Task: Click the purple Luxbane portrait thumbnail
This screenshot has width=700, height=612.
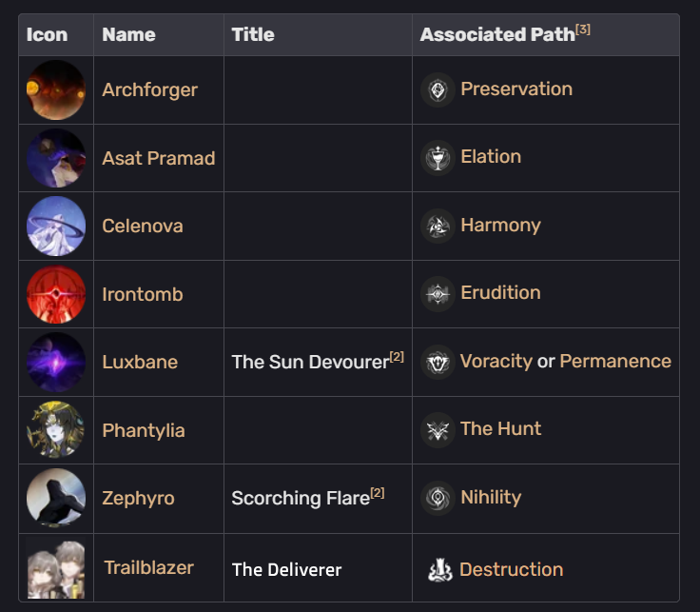Action: (x=56, y=363)
